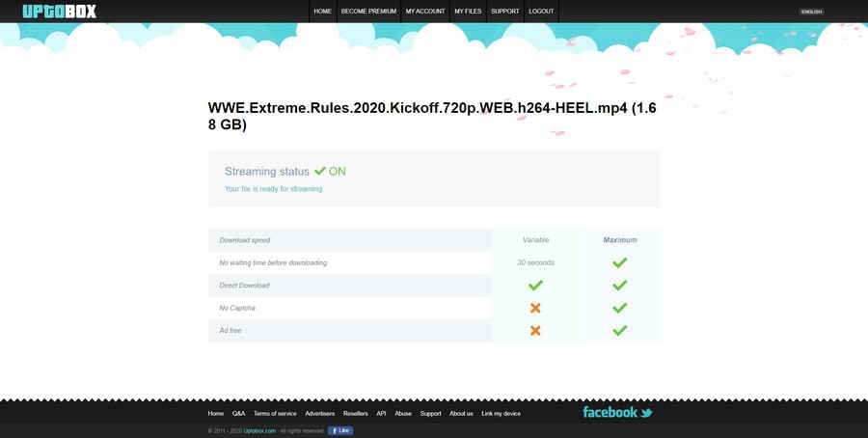Open MY FILES in the top menu
The height and width of the screenshot is (438, 868).
468,11
